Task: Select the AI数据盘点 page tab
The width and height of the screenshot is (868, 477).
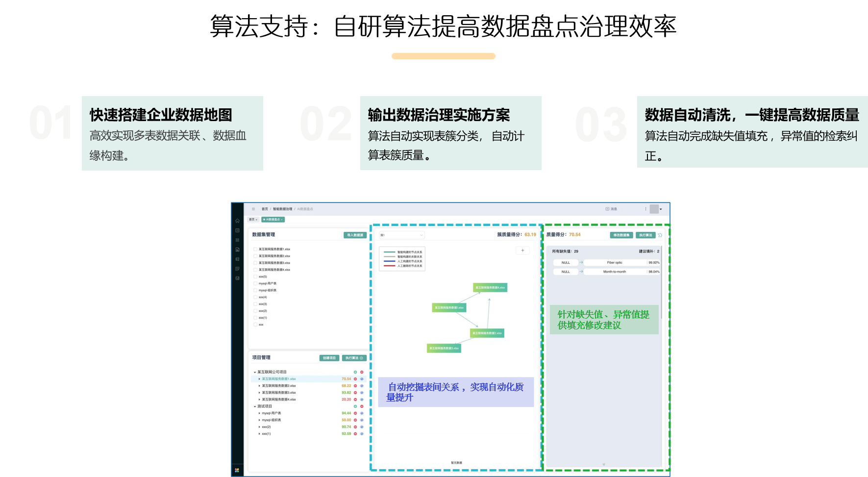Action: [272, 220]
